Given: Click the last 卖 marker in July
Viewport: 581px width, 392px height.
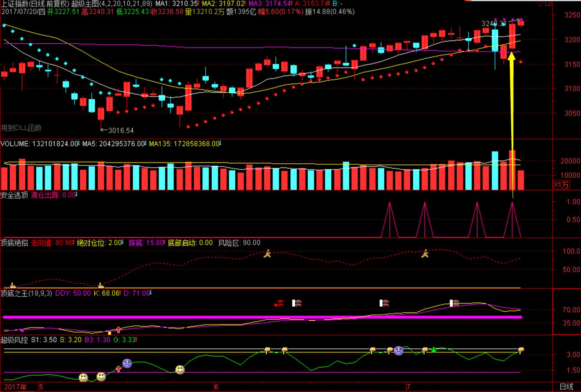Looking at the screenshot, I should coord(454,303).
